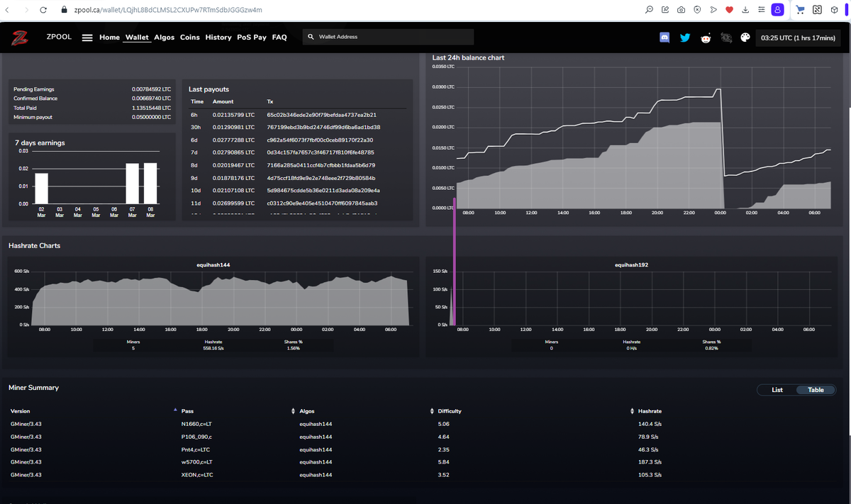Image resolution: width=851 pixels, height=504 pixels.
Task: Open the extensions cube icon
Action: [834, 10]
